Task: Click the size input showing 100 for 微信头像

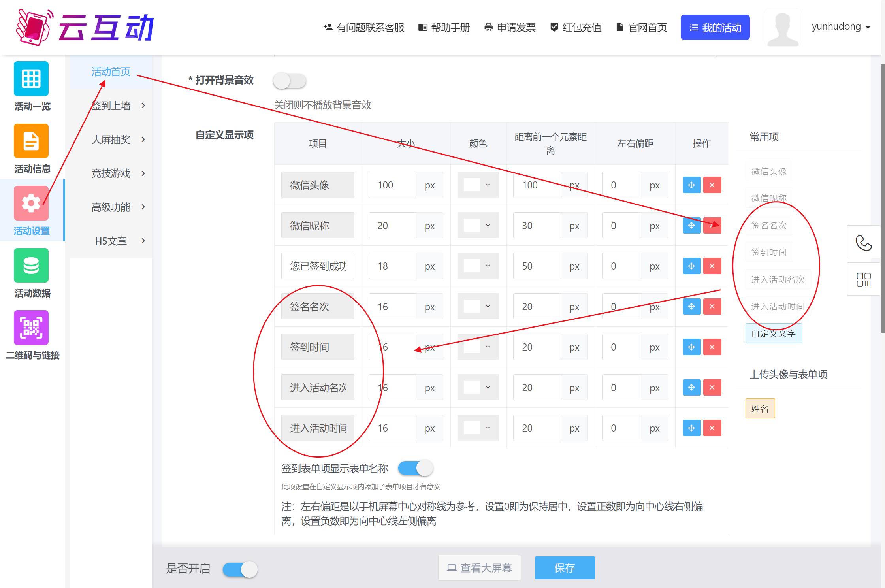Action: (392, 185)
